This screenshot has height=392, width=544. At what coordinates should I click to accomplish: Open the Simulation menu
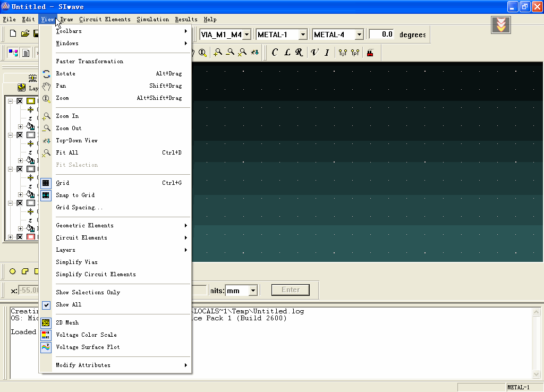pyautogui.click(x=152, y=20)
